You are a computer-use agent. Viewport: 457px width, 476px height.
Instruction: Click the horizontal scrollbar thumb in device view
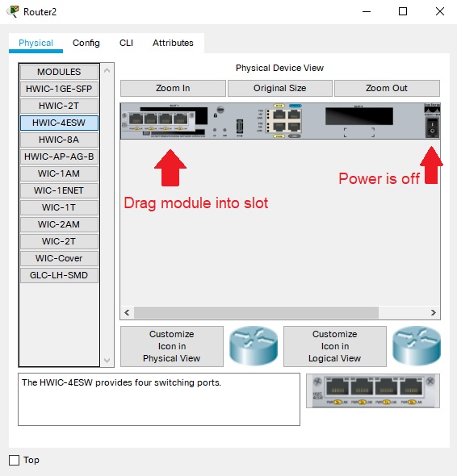(257, 313)
